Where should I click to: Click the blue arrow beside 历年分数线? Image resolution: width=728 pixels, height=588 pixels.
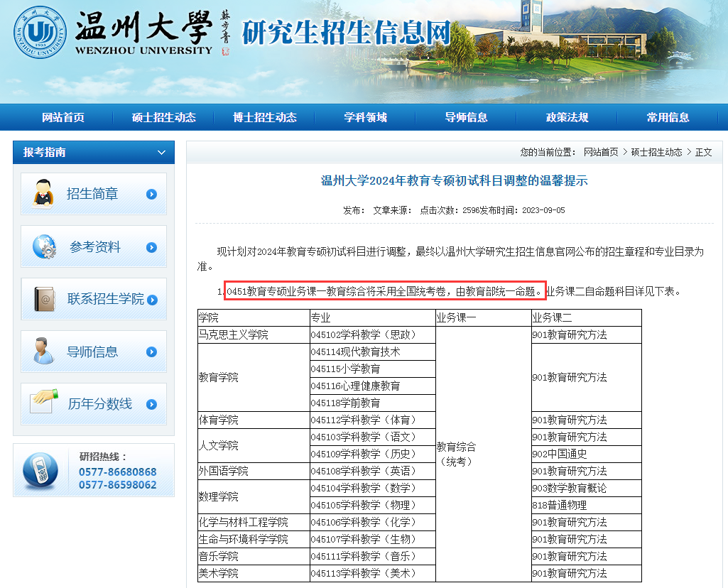click(x=151, y=405)
